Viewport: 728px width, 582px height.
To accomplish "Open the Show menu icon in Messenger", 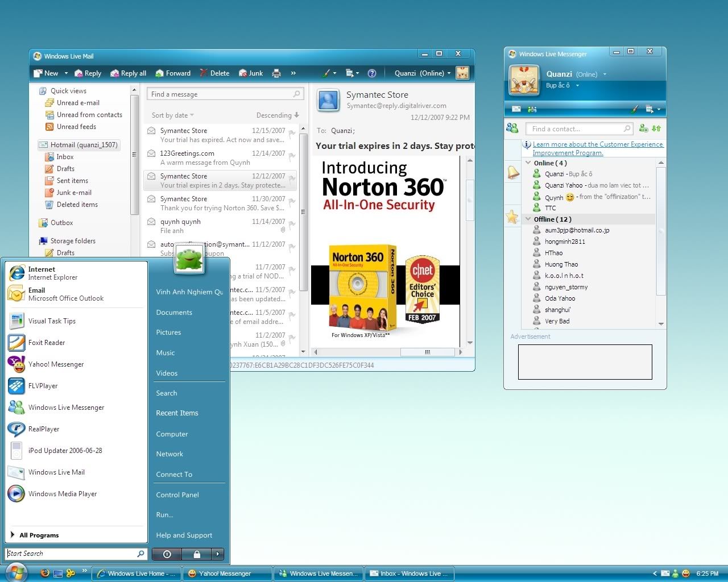I will 652,109.
